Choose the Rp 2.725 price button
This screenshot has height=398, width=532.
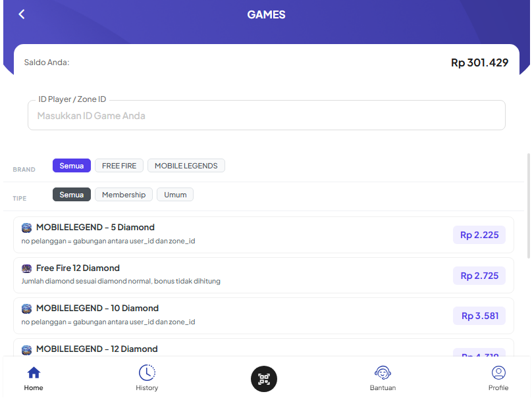point(479,276)
